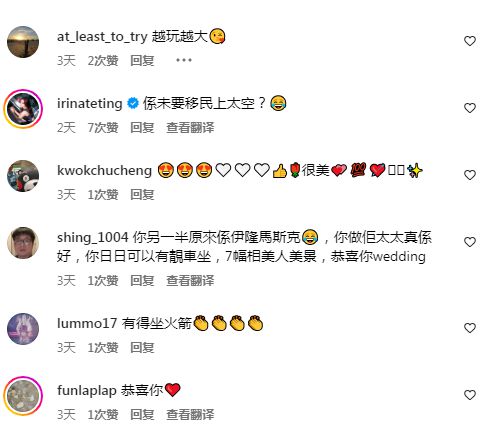This screenshot has height=438, width=483.
Task: Reply to irinateting's comment
Action: pos(142,127)
